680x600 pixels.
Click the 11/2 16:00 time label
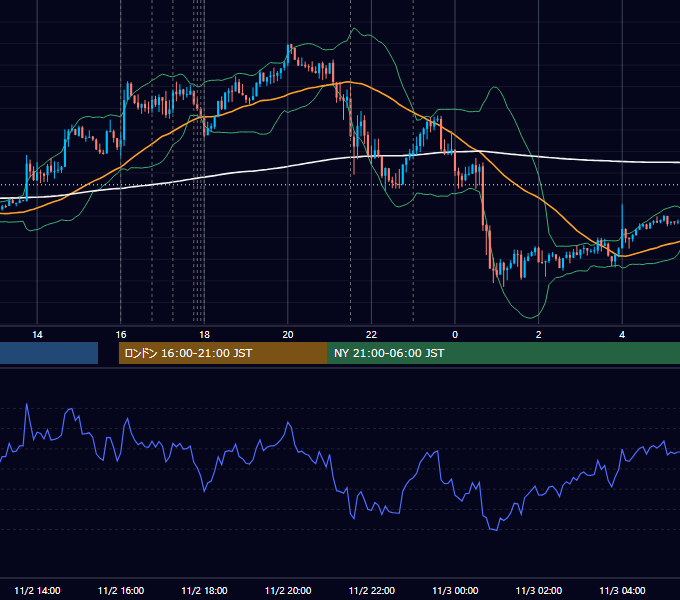click(121, 590)
